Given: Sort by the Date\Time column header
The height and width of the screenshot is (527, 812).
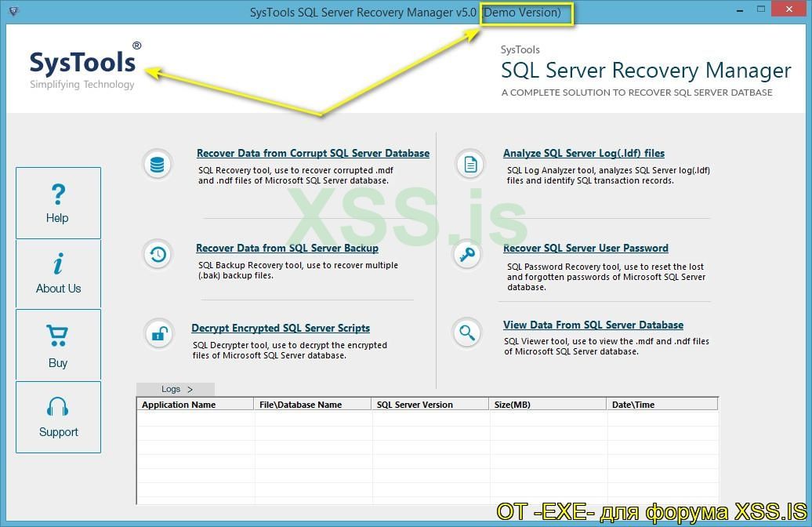Looking at the screenshot, I should click(x=662, y=405).
